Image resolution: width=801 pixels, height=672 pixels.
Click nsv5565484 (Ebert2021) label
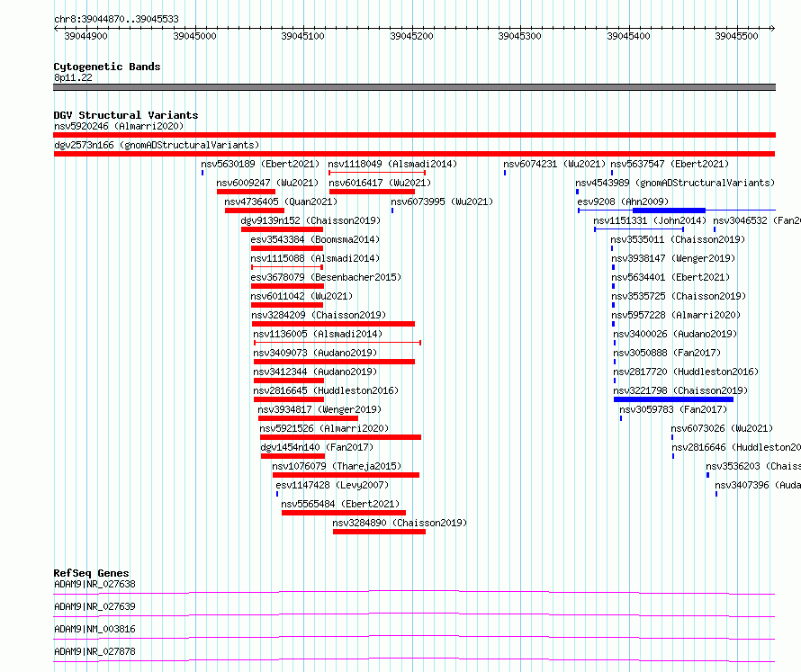click(x=340, y=504)
